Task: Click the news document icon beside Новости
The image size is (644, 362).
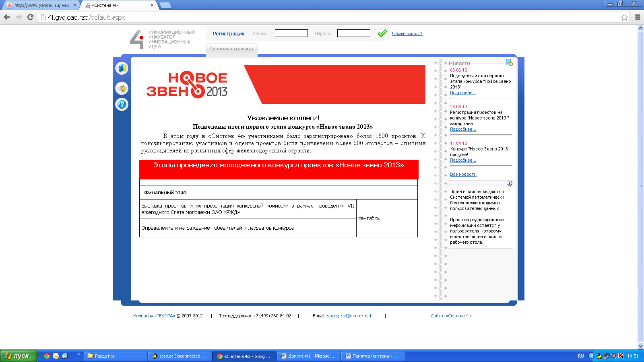Action: pyautogui.click(x=509, y=62)
